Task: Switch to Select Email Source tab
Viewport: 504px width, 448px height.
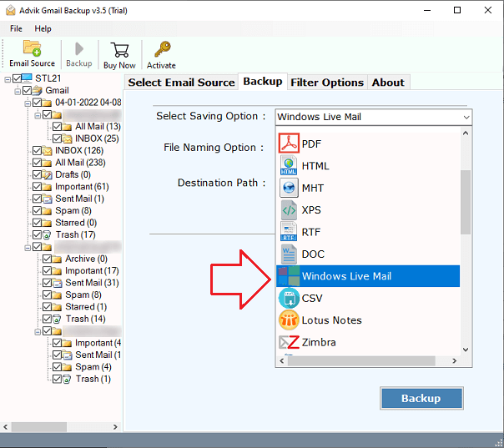Action: coord(181,83)
